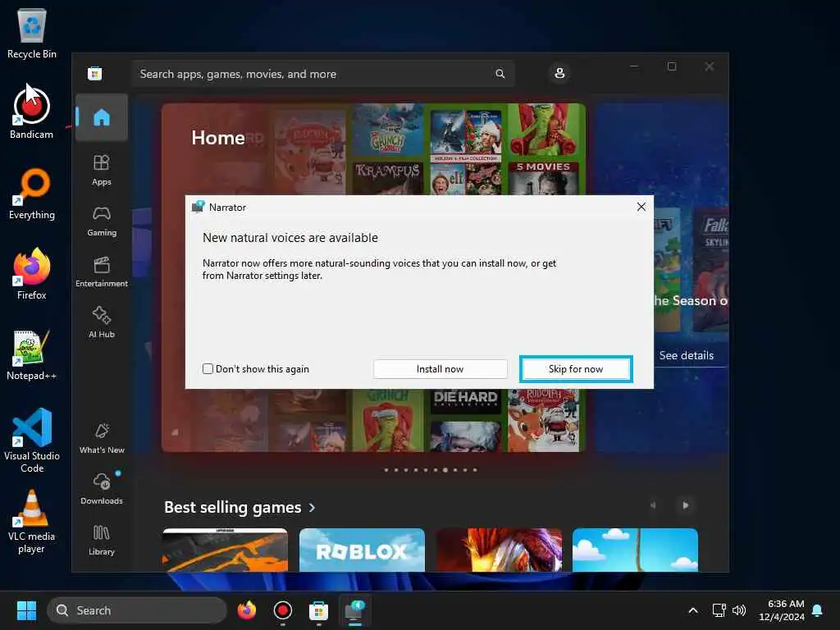Open the Notepad++ desktop shortcut
840x630 pixels.
pyautogui.click(x=32, y=354)
